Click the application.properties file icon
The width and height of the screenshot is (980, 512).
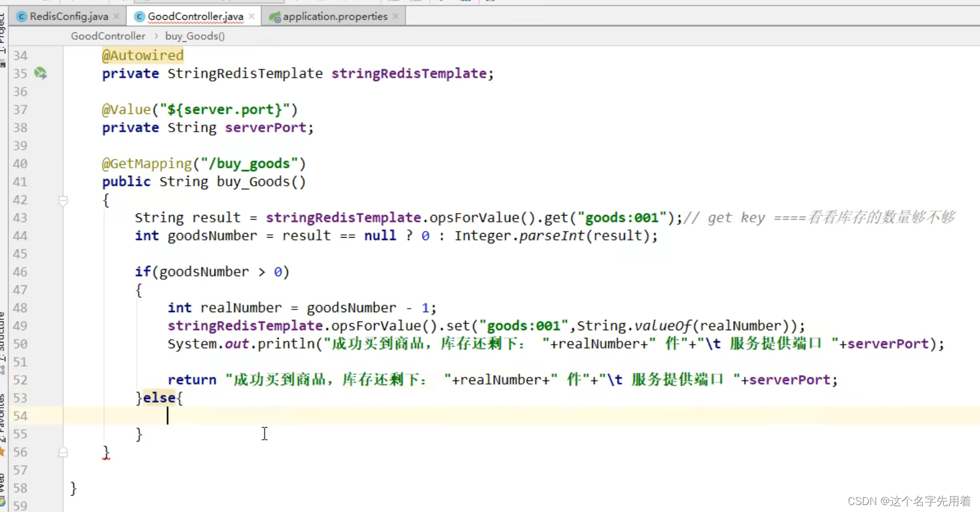tap(275, 17)
